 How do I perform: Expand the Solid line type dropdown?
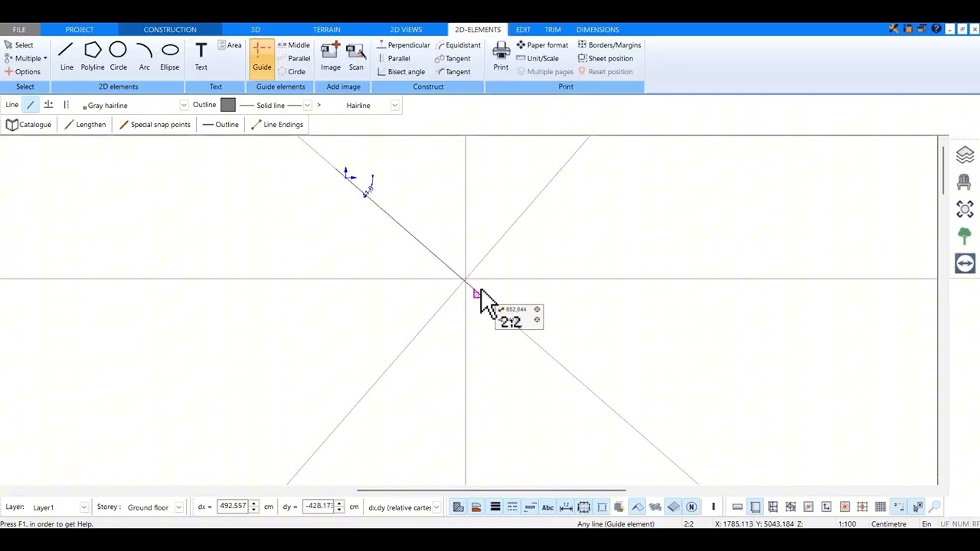click(x=307, y=106)
